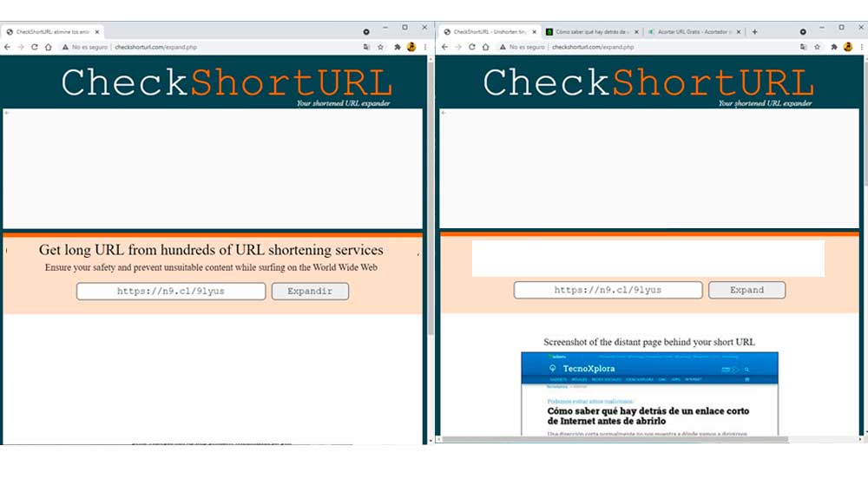Click the Expandir button in left window
This screenshot has width=868, height=492.
click(x=310, y=292)
